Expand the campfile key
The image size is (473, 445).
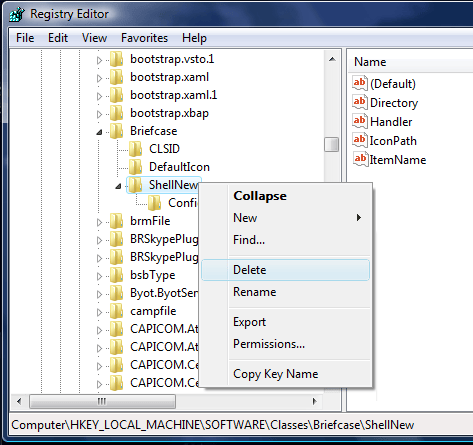[x=99, y=312]
